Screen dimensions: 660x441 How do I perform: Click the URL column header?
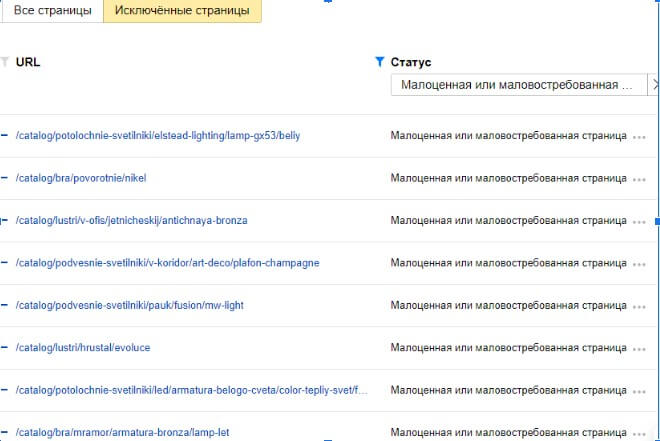28,62
